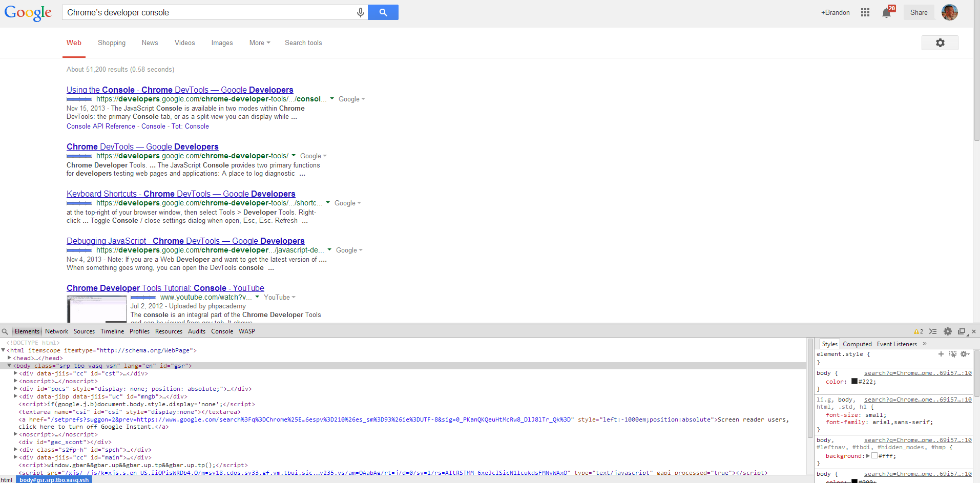Select body#gsr breadcrumb in DevTools status bar
This screenshot has width=980, height=483.
tap(54, 479)
